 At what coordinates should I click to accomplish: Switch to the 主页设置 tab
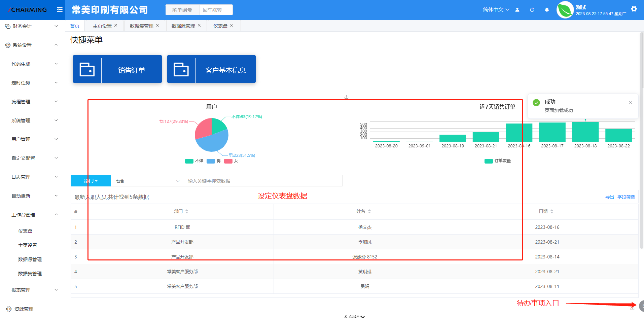pyautogui.click(x=102, y=26)
